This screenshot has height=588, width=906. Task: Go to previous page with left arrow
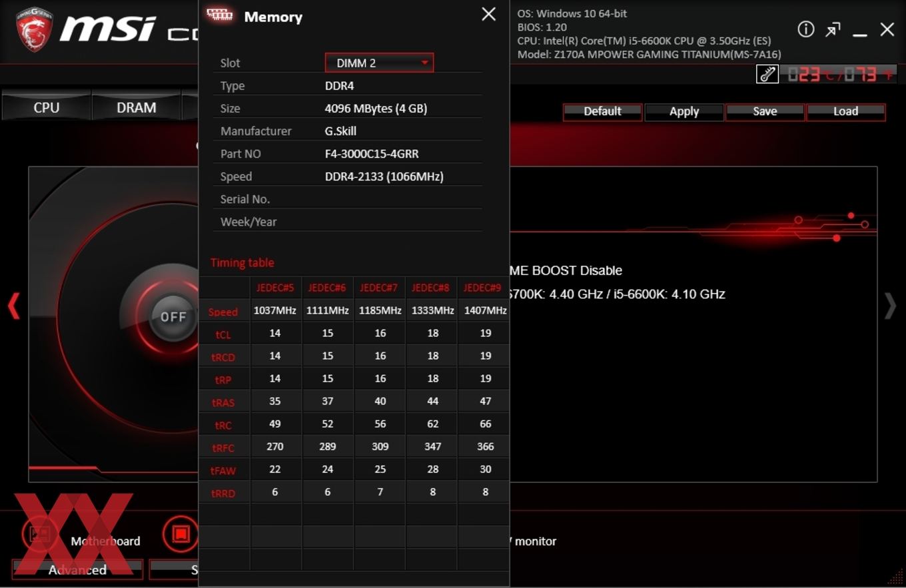pos(13,306)
